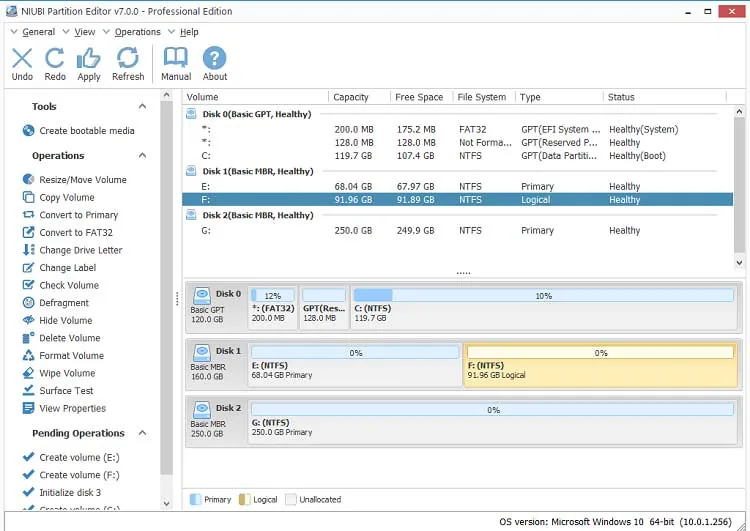Click the Hide Volume icon
Viewport: 750px width, 531px height.
click(x=28, y=320)
